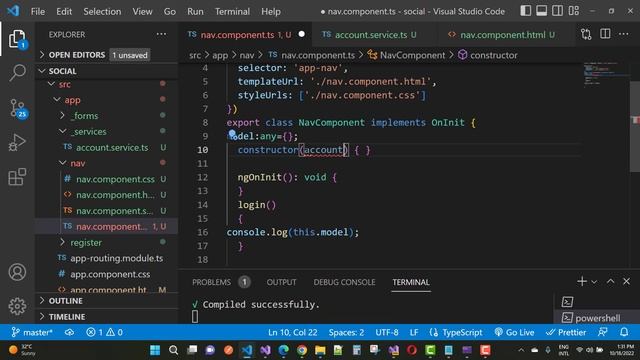Open Source Control view with 25 changes
This screenshot has height=360, width=640.
pyautogui.click(x=17, y=108)
